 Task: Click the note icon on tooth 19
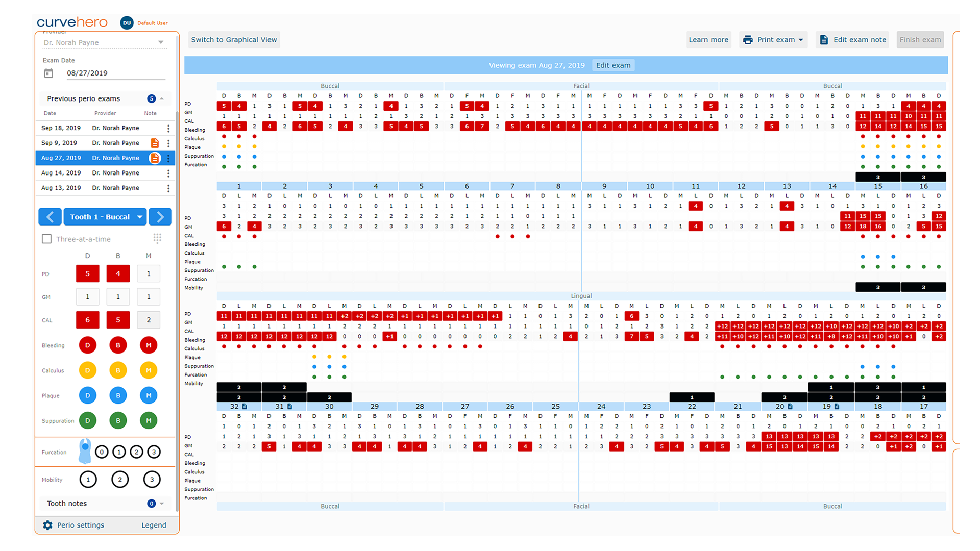[837, 407]
